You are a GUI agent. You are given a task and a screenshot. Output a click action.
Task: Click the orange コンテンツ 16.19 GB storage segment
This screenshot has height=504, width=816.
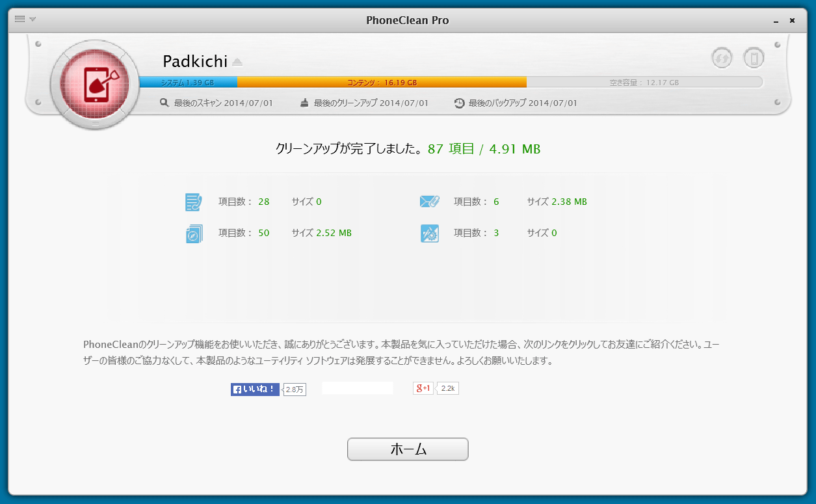tap(382, 83)
